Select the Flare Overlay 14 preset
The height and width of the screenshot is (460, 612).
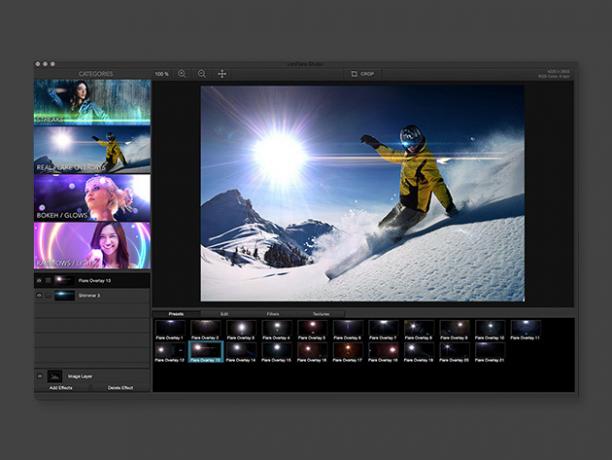tap(241, 352)
